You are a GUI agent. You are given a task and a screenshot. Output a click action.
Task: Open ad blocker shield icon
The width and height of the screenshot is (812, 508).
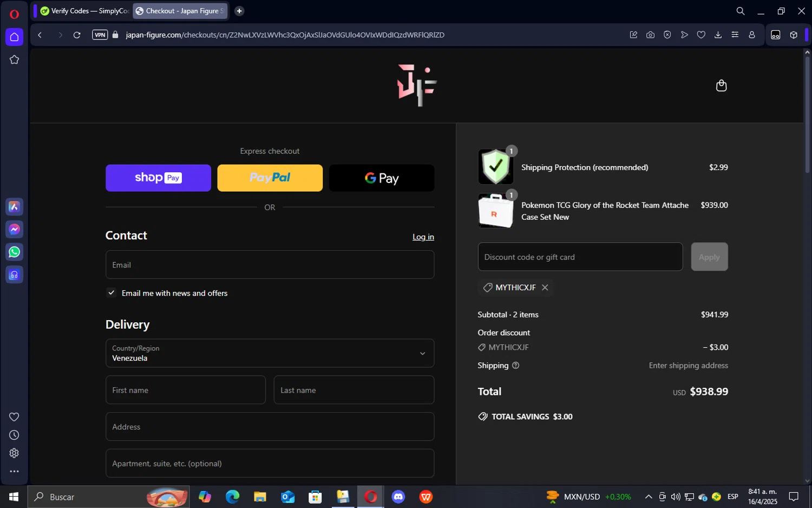click(667, 35)
